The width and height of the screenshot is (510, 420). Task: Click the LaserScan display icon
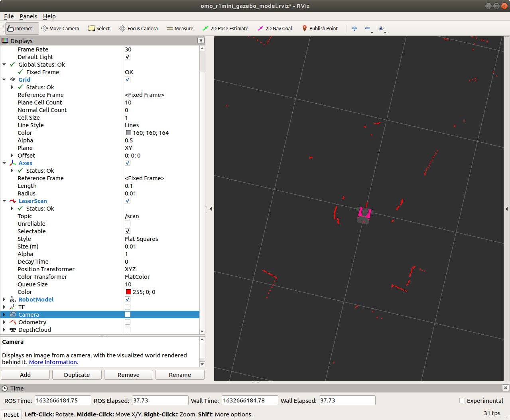[x=13, y=201]
